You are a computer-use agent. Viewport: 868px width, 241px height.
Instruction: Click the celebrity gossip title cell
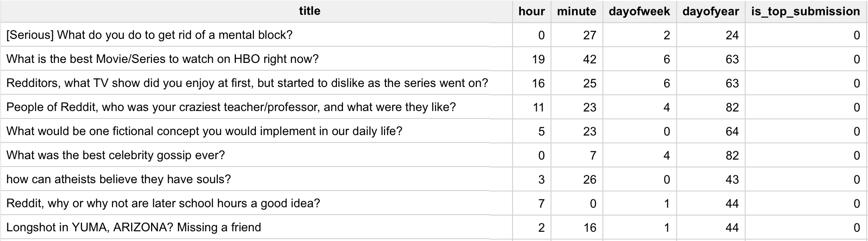click(115, 155)
